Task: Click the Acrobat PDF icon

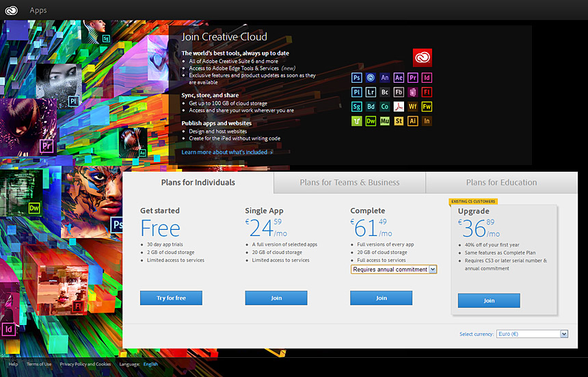Action: [x=399, y=107]
